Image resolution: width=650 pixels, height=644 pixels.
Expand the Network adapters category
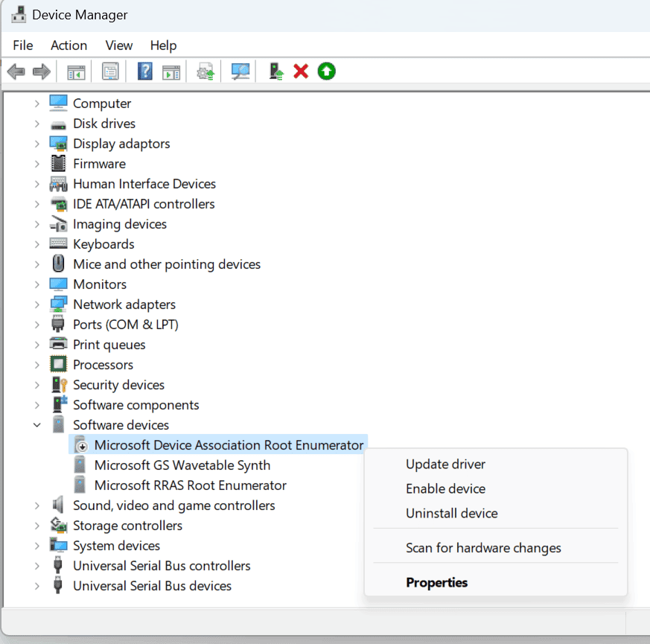point(36,305)
